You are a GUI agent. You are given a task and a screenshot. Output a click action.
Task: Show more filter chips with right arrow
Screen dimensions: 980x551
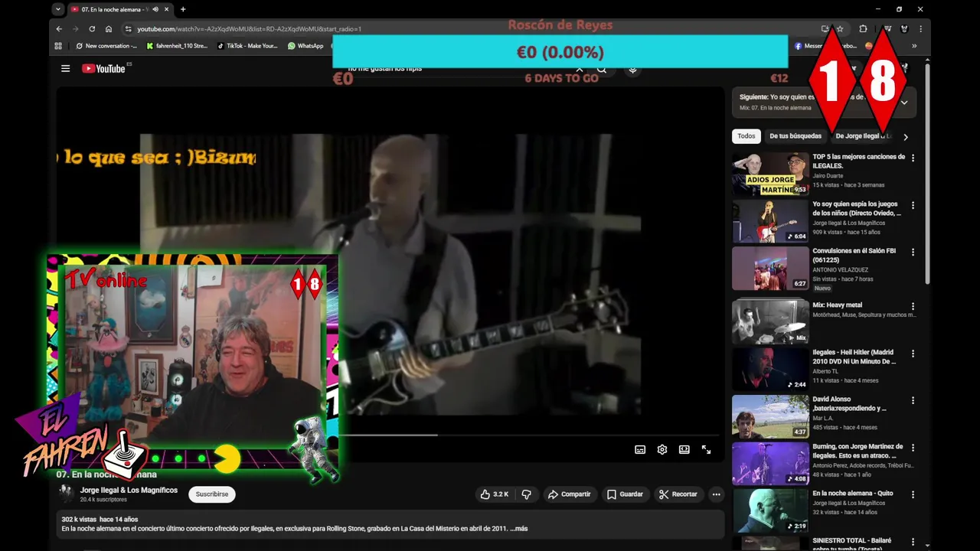coord(905,137)
